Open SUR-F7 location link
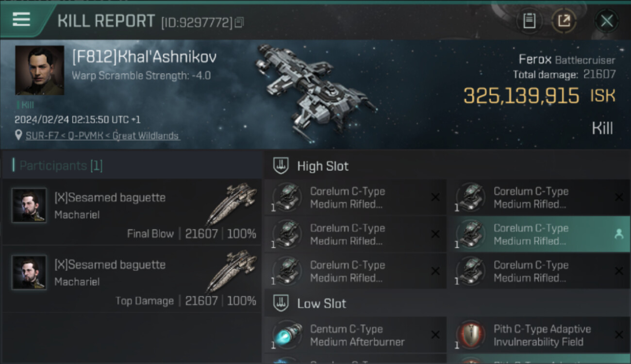 (102, 136)
